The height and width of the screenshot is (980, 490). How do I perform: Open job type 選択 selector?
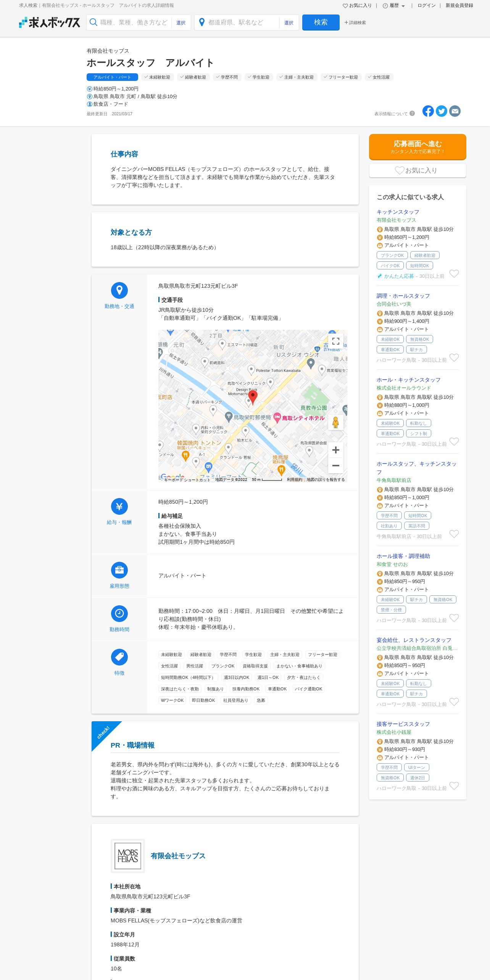pyautogui.click(x=181, y=23)
